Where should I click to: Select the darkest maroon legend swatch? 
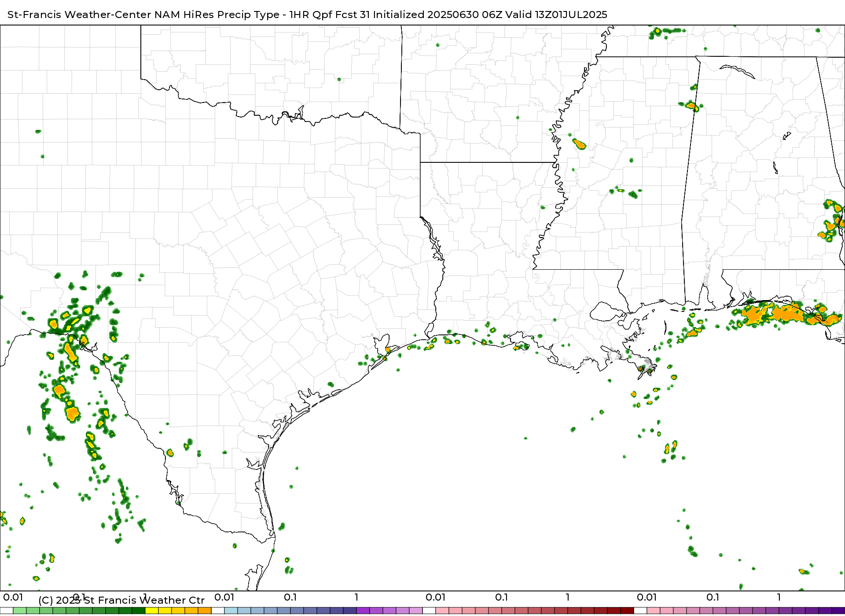tap(627, 611)
